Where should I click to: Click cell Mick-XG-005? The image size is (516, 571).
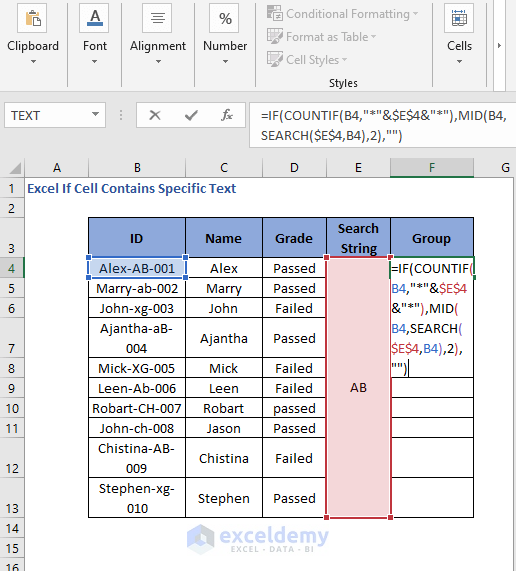[x=137, y=368]
